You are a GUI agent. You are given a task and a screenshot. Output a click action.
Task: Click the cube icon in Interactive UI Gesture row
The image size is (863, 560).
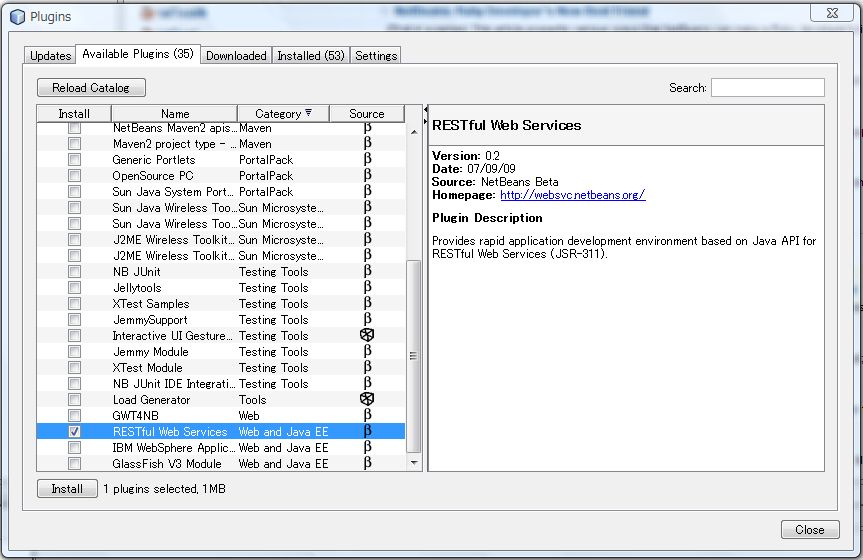point(367,335)
